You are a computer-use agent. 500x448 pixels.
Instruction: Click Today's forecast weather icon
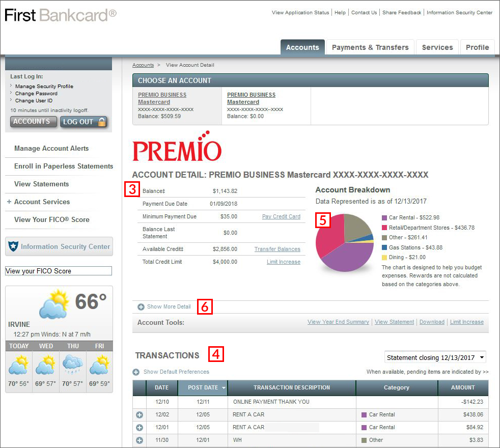19,366
